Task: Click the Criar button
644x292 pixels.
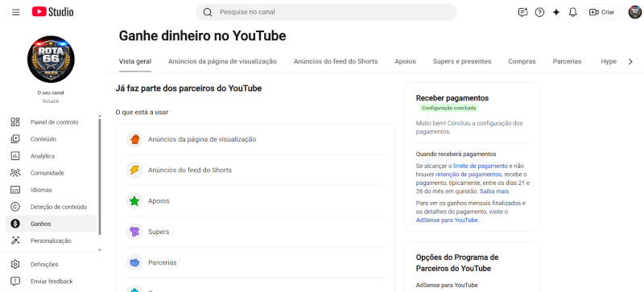Action: [x=602, y=12]
